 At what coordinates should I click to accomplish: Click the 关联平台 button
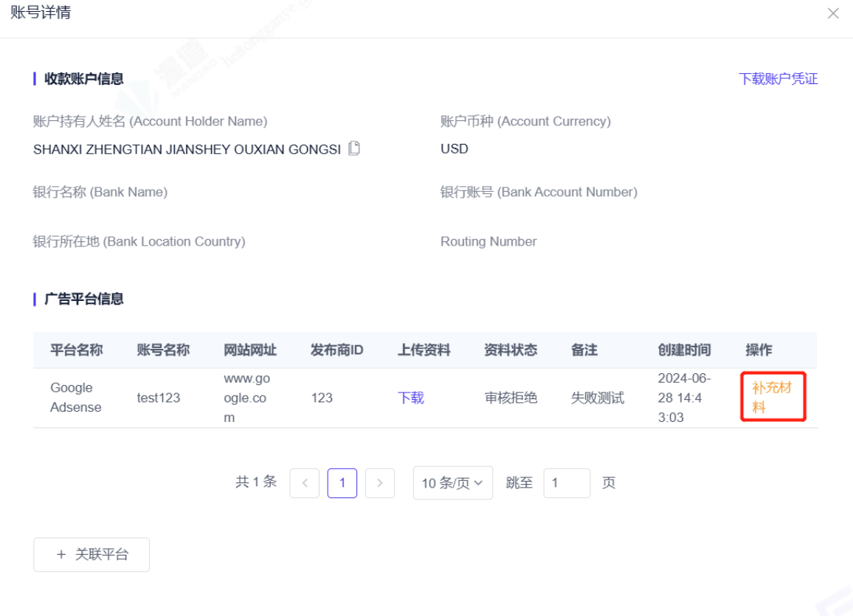click(x=91, y=555)
